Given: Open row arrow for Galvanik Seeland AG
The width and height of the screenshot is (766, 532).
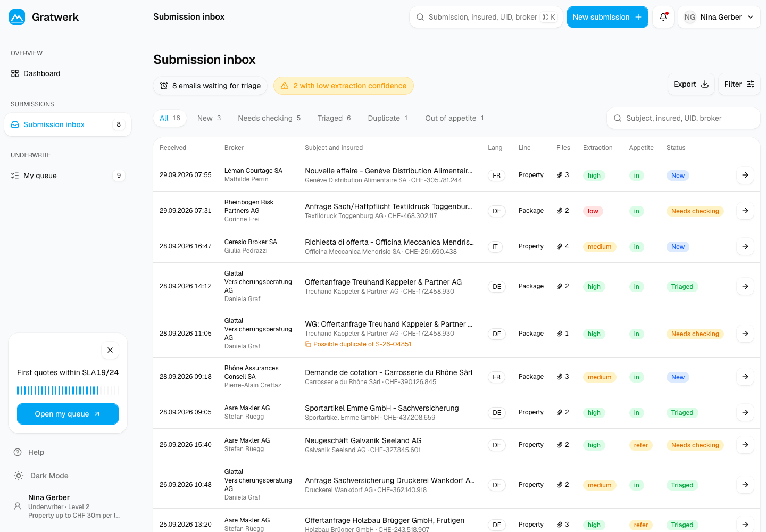Looking at the screenshot, I should 745,445.
